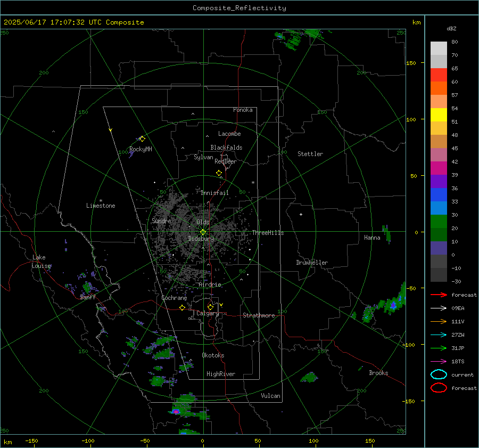Viewport: 479px width, 448px height.
Task: Click the ThreeHills label on the map
Action: tap(268, 233)
